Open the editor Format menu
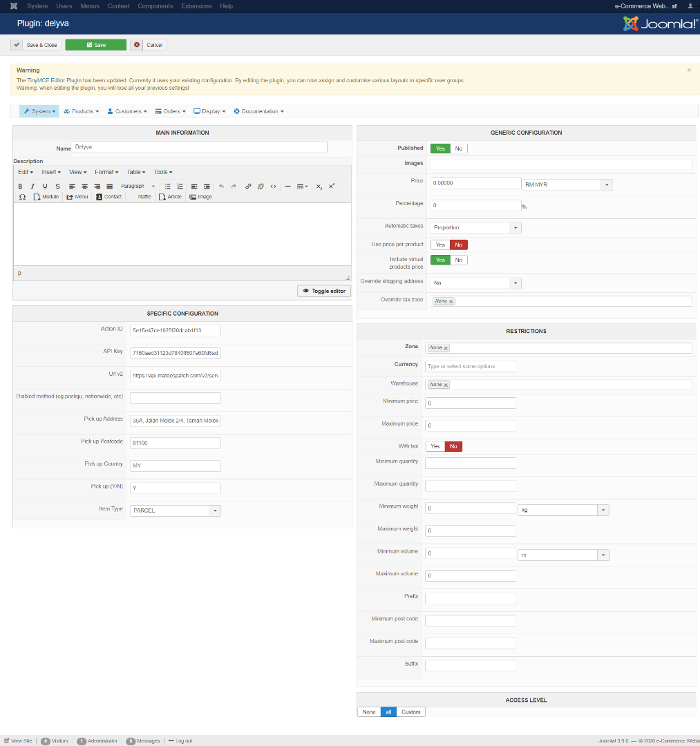 (106, 172)
